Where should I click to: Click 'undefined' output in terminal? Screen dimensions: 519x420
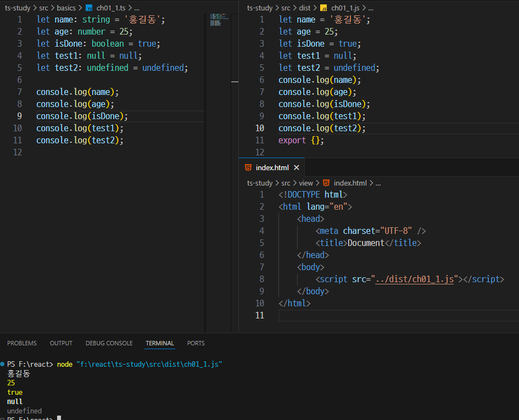[x=25, y=411]
